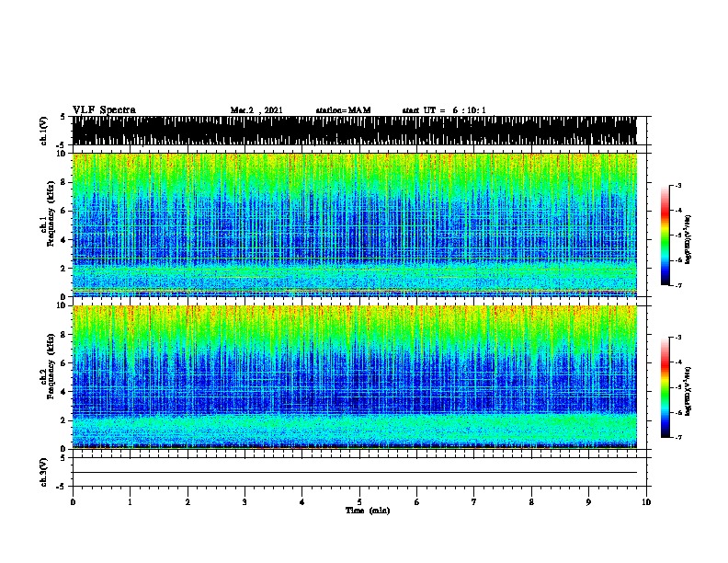
Task: Click the "10" kHz tick of ch.2 spectrogram
Action: [63, 305]
